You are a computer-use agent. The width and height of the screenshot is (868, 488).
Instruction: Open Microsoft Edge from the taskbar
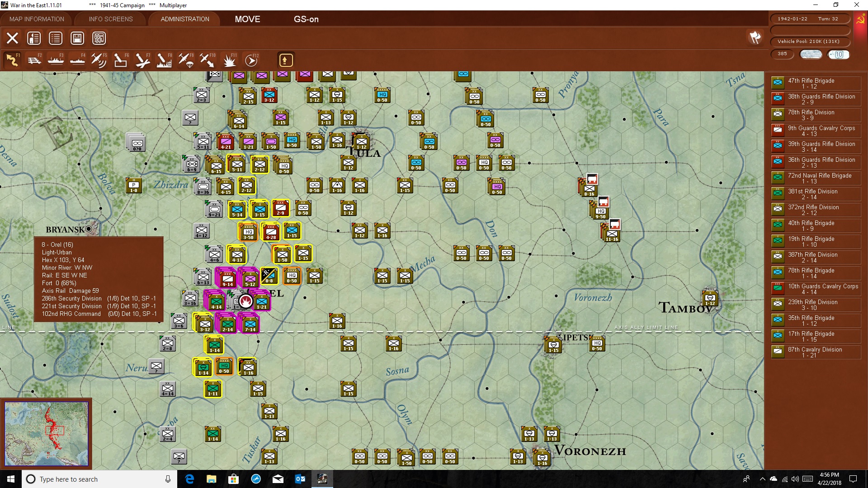tap(189, 479)
